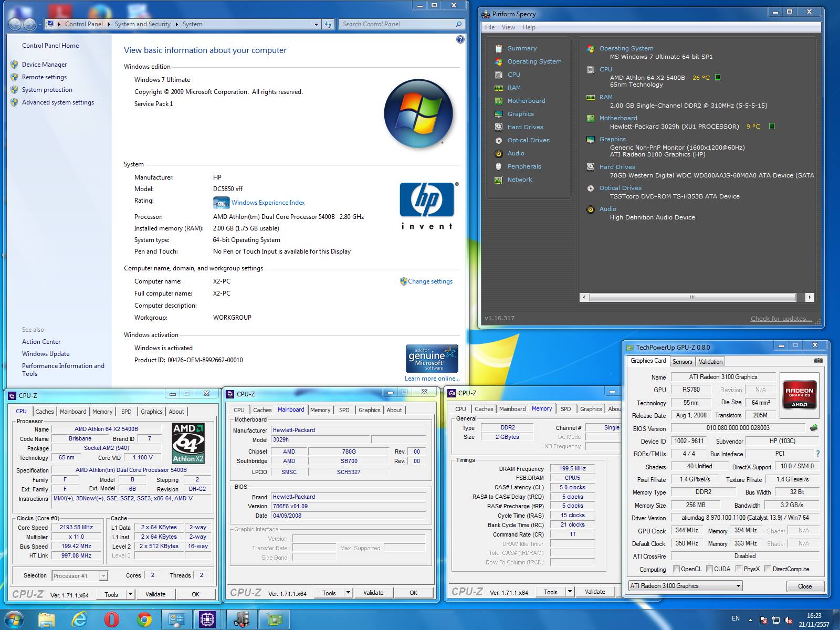Open the Control Panel help icon
Screen dimensions: 840x630
point(460,39)
